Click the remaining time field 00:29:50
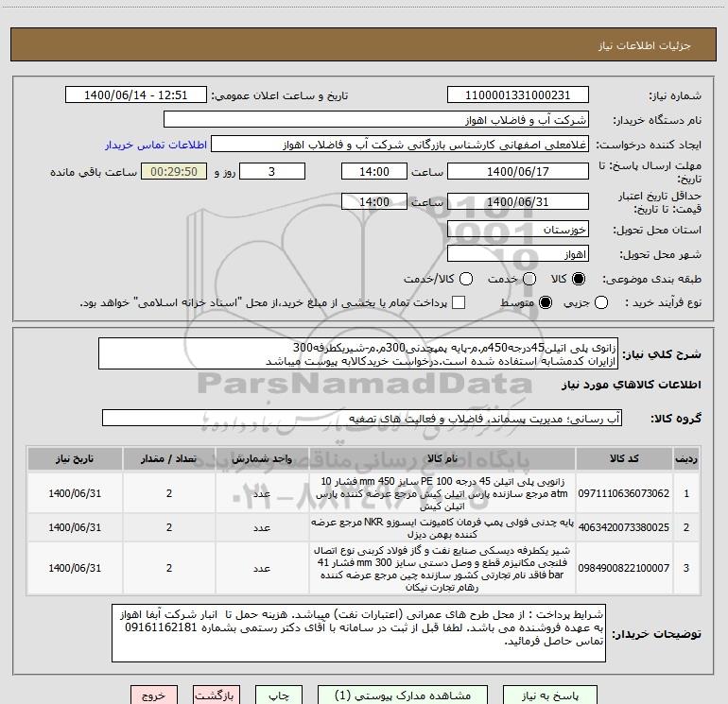 [x=174, y=171]
